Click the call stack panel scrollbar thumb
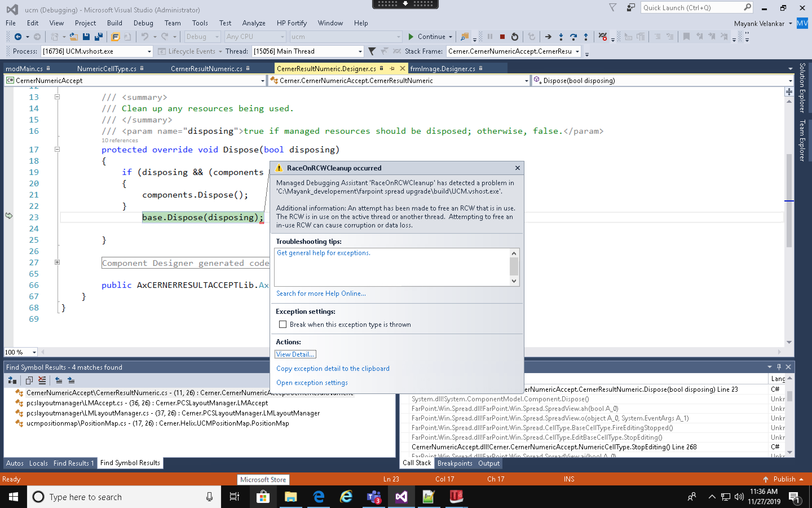 coord(789,396)
